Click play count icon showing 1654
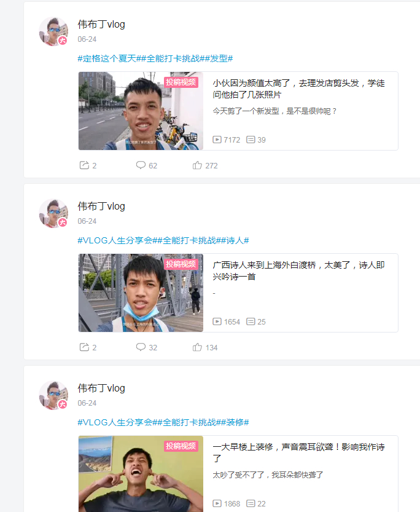 [217, 321]
